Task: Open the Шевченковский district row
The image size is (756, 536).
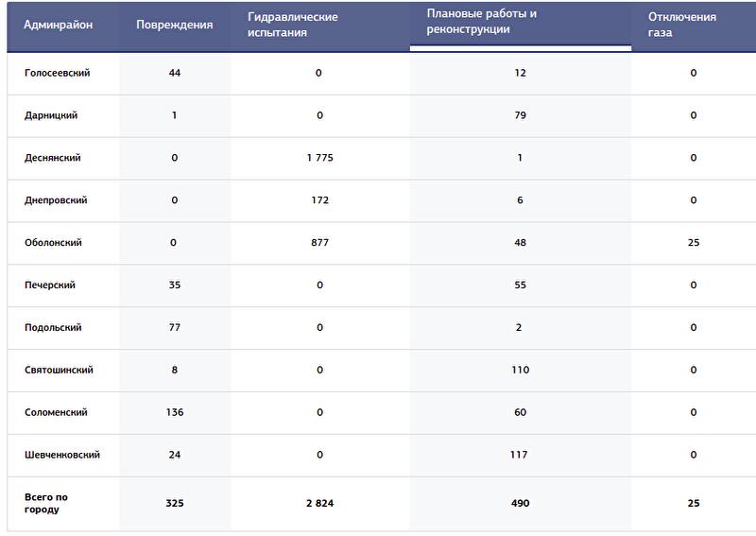Action: coord(62,456)
